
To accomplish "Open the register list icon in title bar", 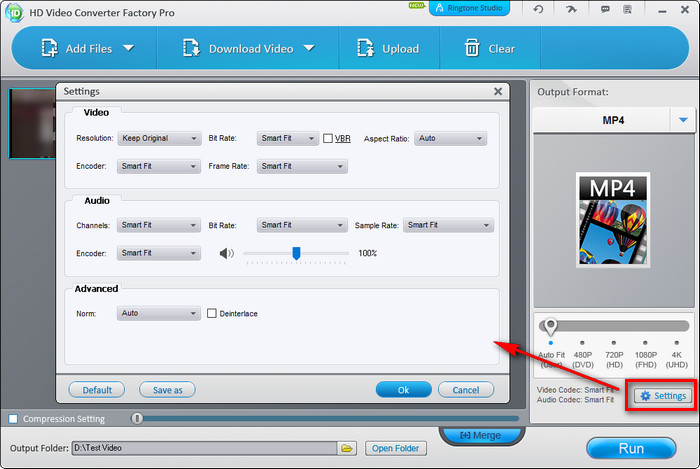I will [627, 9].
